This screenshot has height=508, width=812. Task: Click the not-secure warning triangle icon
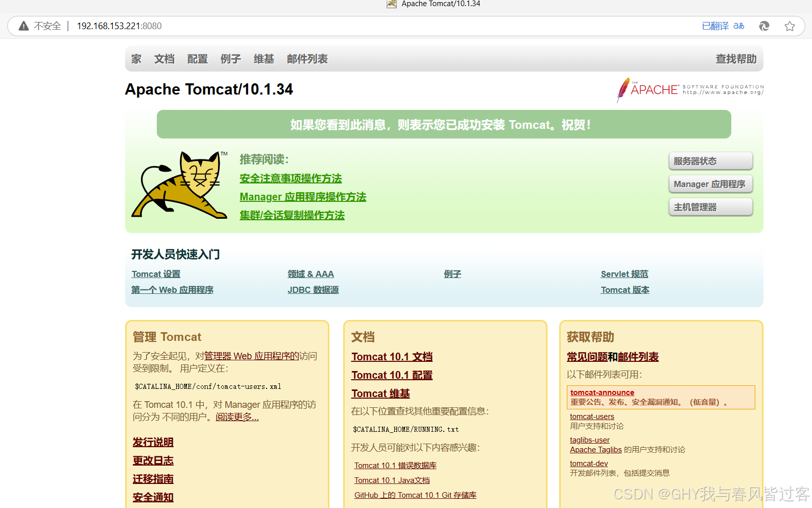pos(23,26)
